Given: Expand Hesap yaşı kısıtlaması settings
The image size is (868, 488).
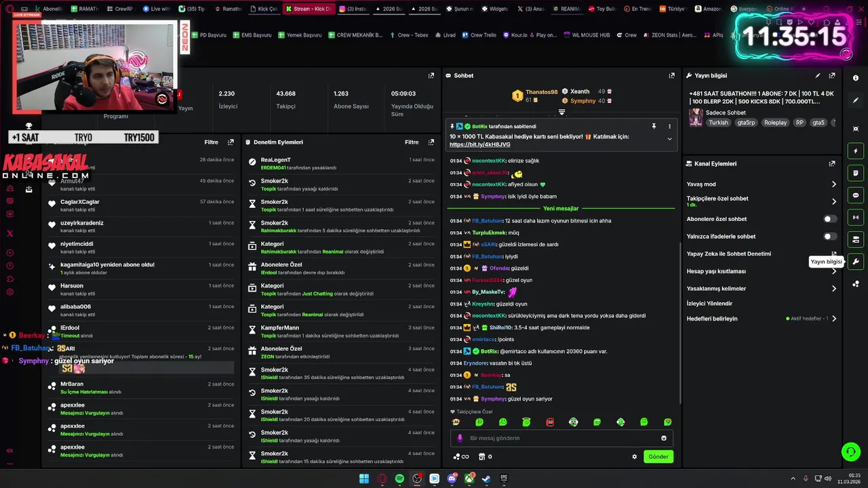Looking at the screenshot, I should click(x=834, y=271).
